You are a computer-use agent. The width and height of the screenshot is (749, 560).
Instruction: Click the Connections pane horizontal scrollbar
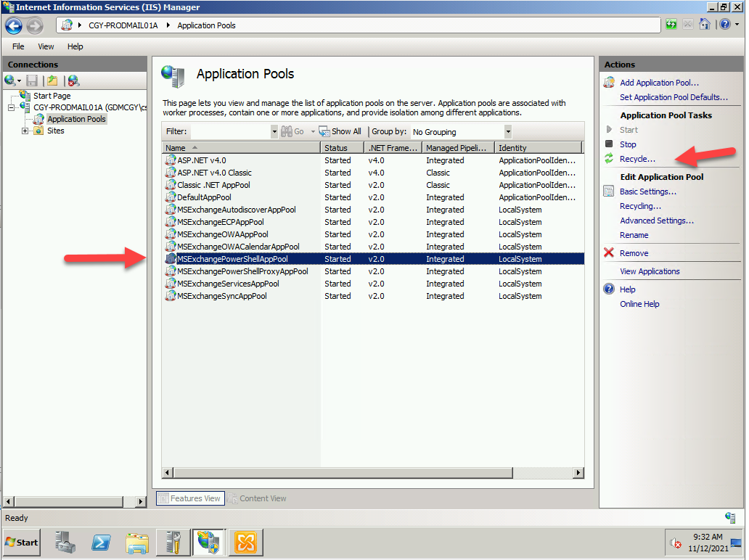[68, 502]
